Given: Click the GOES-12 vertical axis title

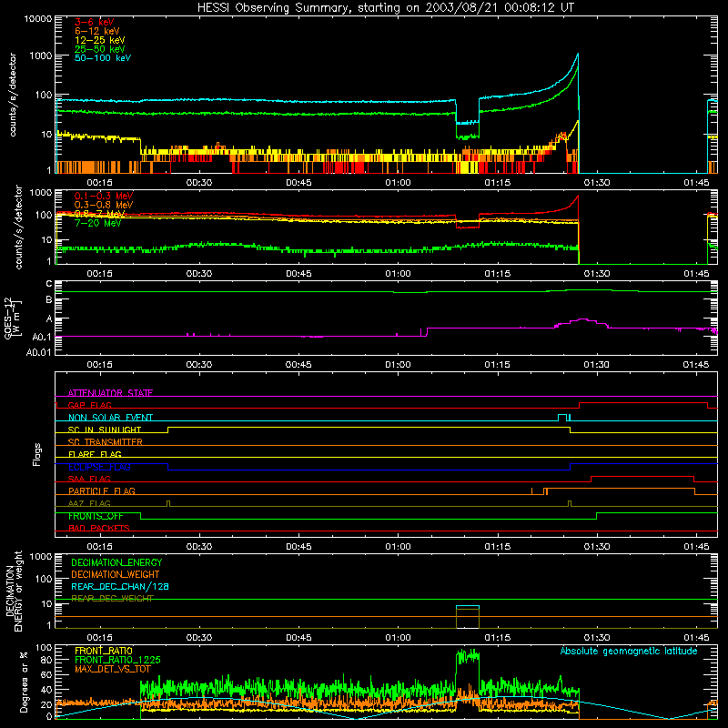Looking at the screenshot, I should [12, 318].
